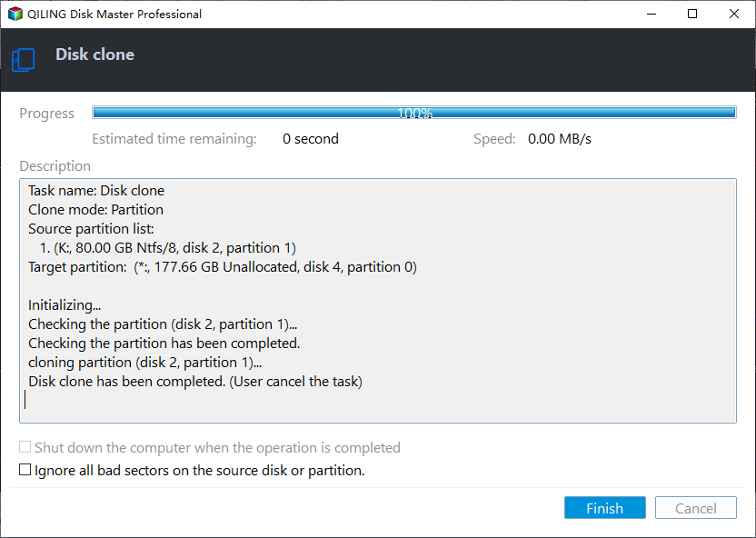Click the Task name: Disk clone line

pyautogui.click(x=96, y=191)
